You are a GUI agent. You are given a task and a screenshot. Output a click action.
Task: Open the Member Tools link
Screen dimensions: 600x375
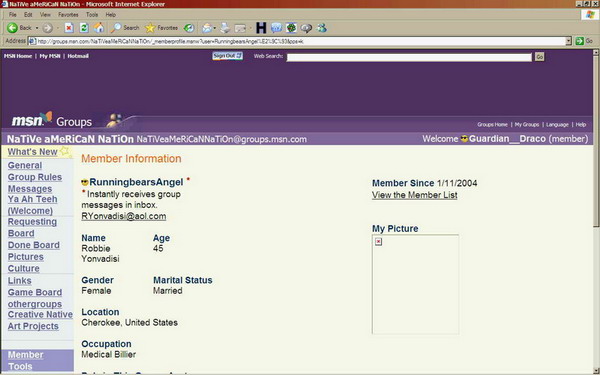26,360
